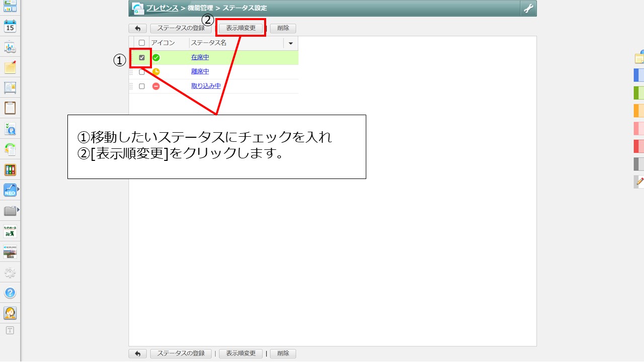Select the red color swatch on right panel
Image resolution: width=644 pixels, height=362 pixels.
coord(638,146)
